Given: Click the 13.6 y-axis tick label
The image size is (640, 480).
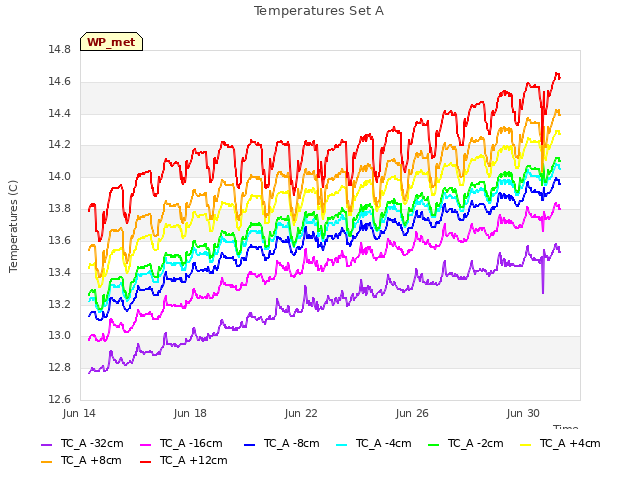Looking at the screenshot, I should (60, 240).
